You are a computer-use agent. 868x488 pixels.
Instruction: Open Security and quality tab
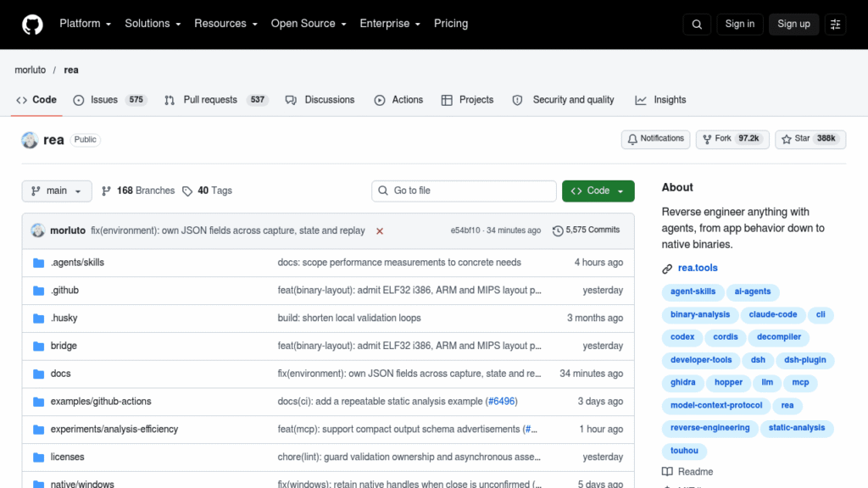click(563, 100)
